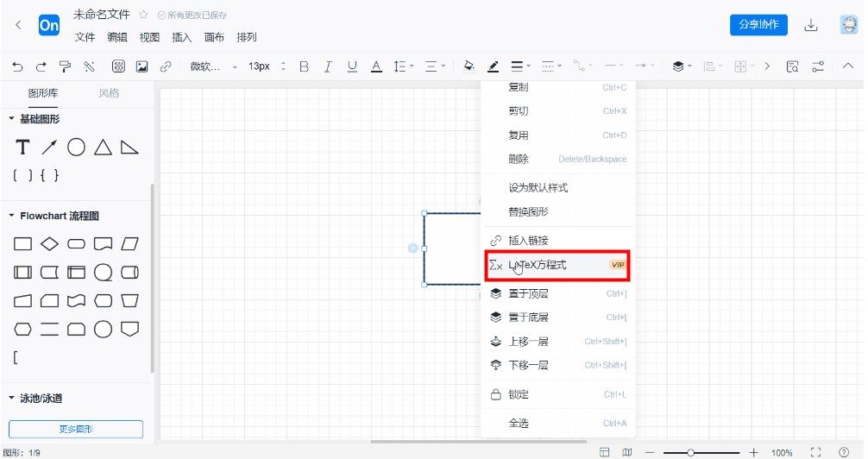Viewport: 868px width, 459px height.
Task: Open the layer order dropdown
Action: click(x=682, y=67)
